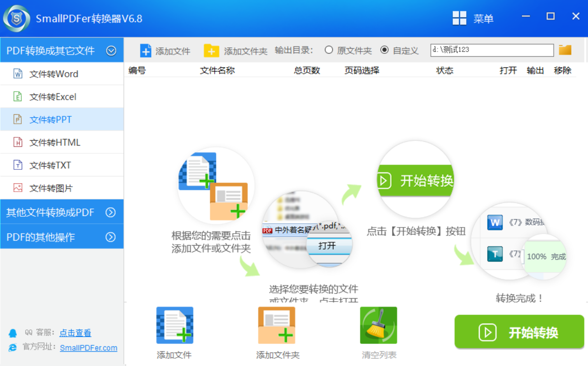The image size is (588, 366).
Task: Click the 官方网址 browser icon
Action: click(x=13, y=347)
